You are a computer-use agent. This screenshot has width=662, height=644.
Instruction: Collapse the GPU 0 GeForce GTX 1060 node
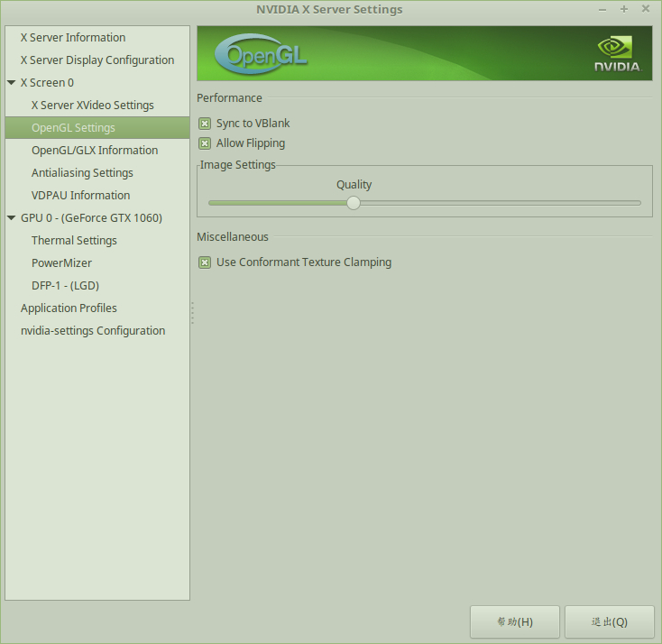12,218
